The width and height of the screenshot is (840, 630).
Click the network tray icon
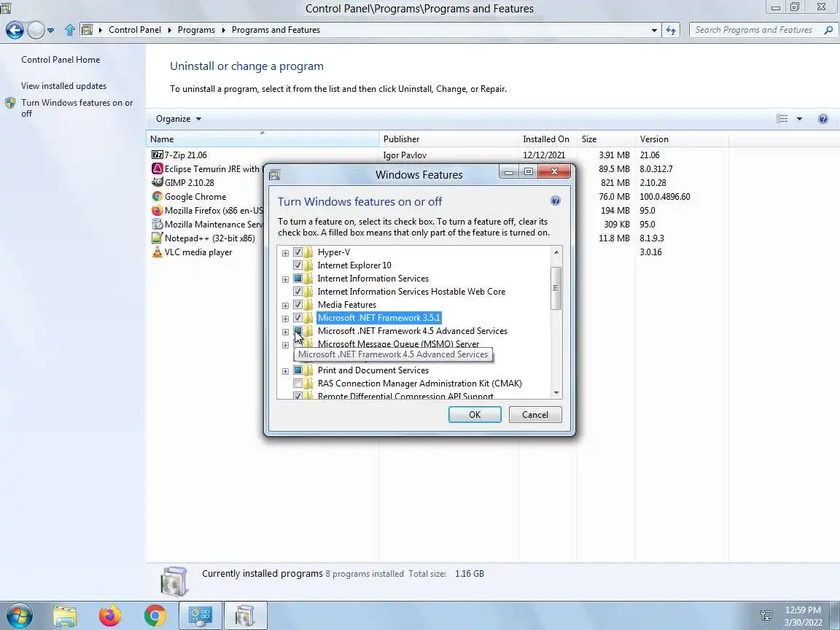[766, 615]
